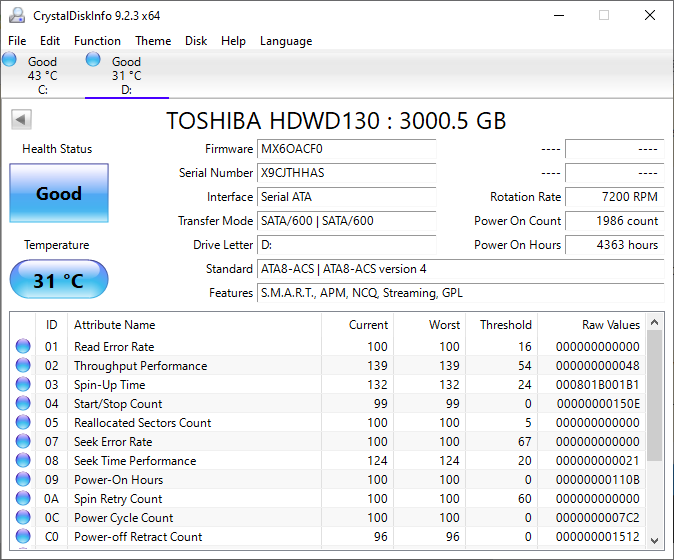Click the D: drive status indicator circle
The width and height of the screenshot is (674, 560).
point(93,59)
